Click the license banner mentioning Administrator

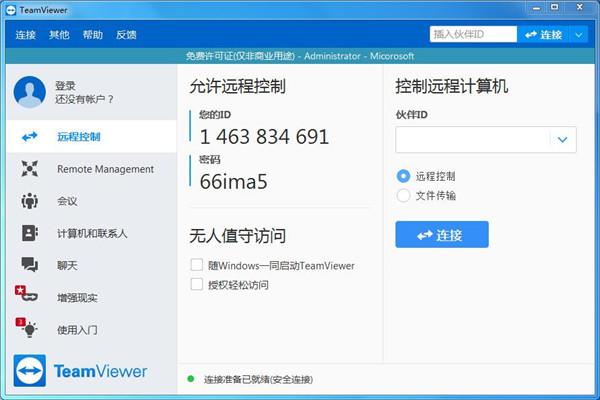[x=300, y=56]
